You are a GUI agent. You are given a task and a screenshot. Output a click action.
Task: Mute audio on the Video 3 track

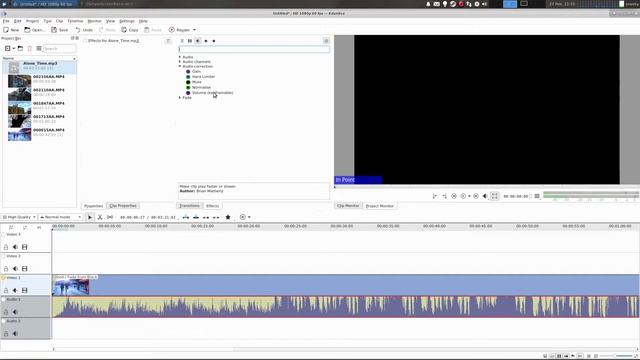pyautogui.click(x=15, y=247)
